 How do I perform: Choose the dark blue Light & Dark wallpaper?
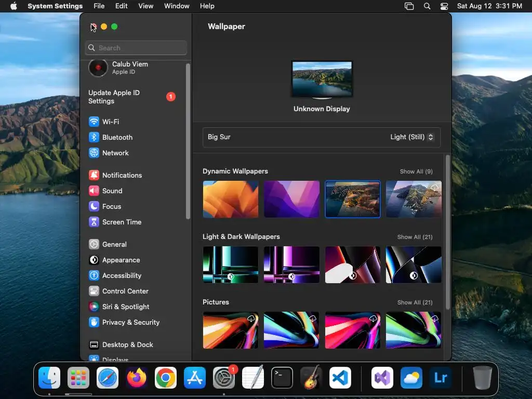(x=414, y=264)
